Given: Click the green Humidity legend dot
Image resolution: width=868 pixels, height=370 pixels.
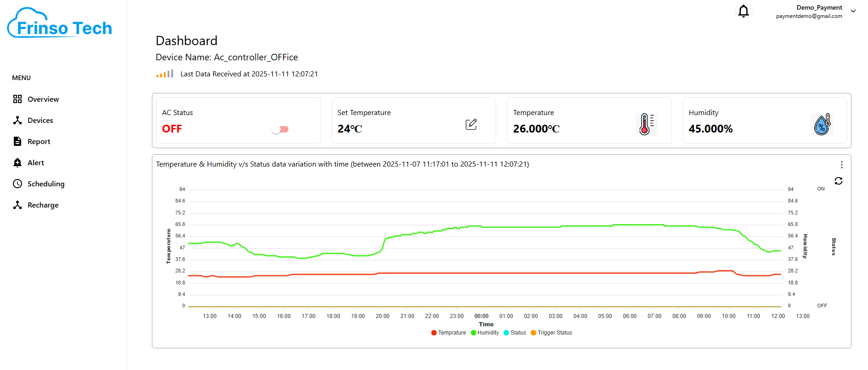Looking at the screenshot, I should click(474, 333).
